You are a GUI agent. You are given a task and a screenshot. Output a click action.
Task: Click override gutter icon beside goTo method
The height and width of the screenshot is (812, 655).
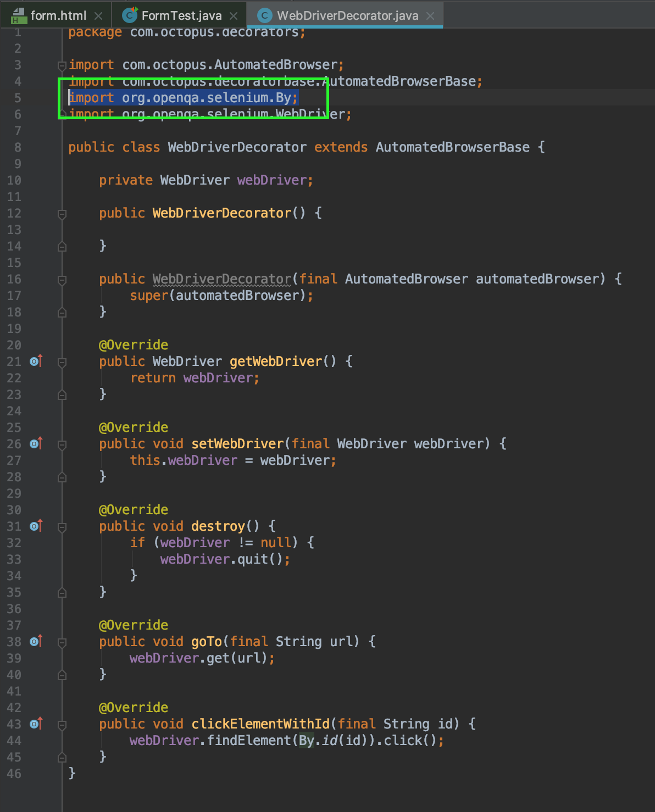click(x=36, y=642)
